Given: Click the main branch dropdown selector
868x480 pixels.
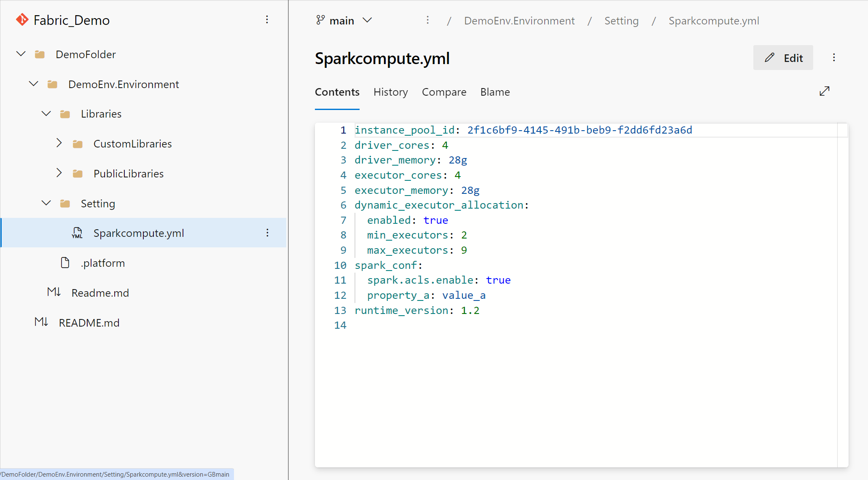Looking at the screenshot, I should [x=344, y=21].
